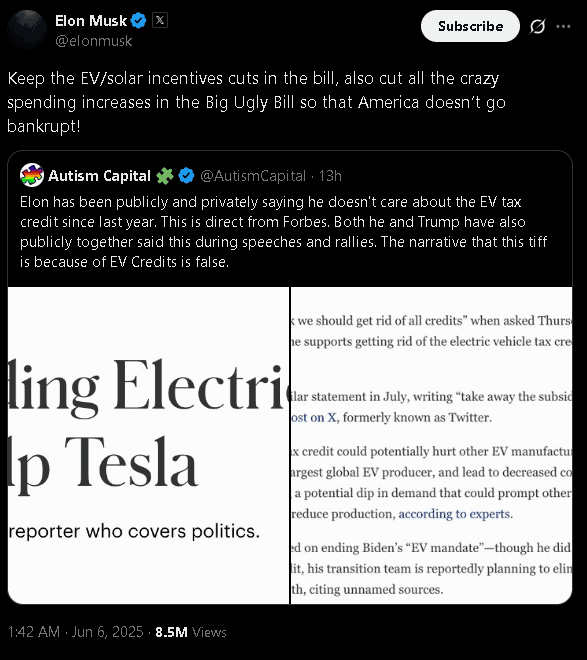The image size is (587, 660).
Task: Click the main tweet text about Big Ugly Bill
Action: point(257,102)
